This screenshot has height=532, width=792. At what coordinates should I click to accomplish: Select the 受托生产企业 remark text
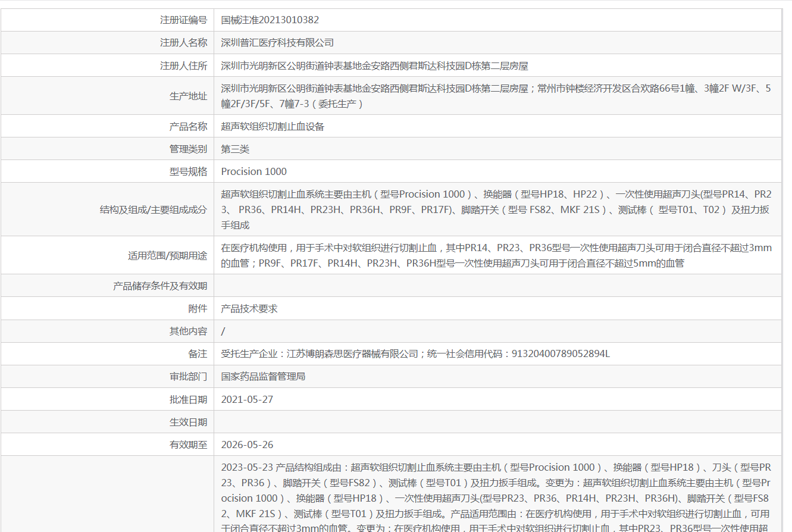tap(415, 353)
